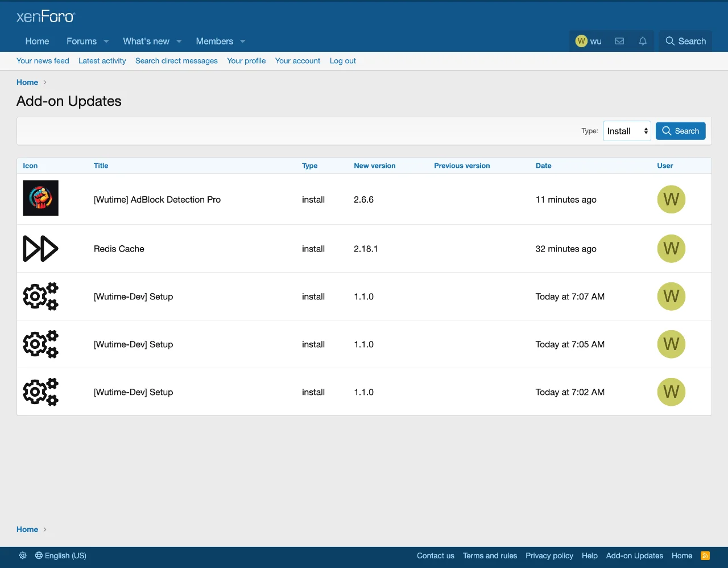728x568 pixels.
Task: Click the user avatar next to Redis Cache entry
Action: tap(671, 249)
